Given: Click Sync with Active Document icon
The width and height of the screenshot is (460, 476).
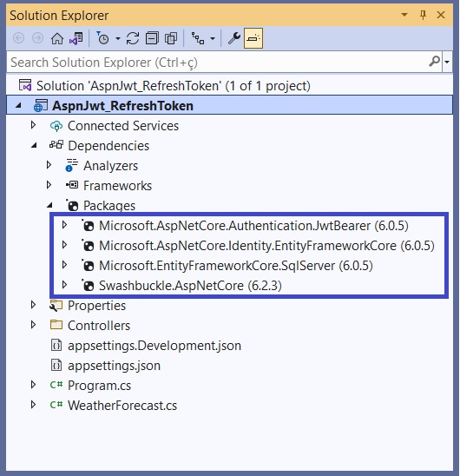Looking at the screenshot, I should click(x=133, y=38).
